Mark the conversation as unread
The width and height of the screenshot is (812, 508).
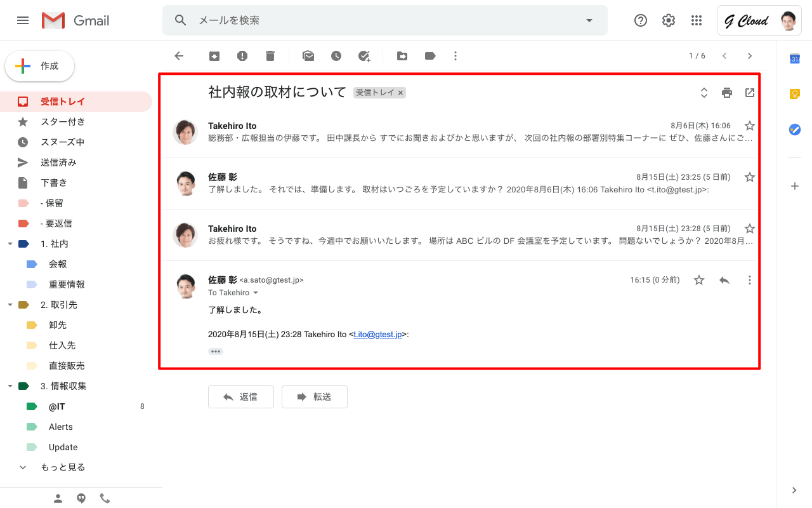(x=308, y=56)
